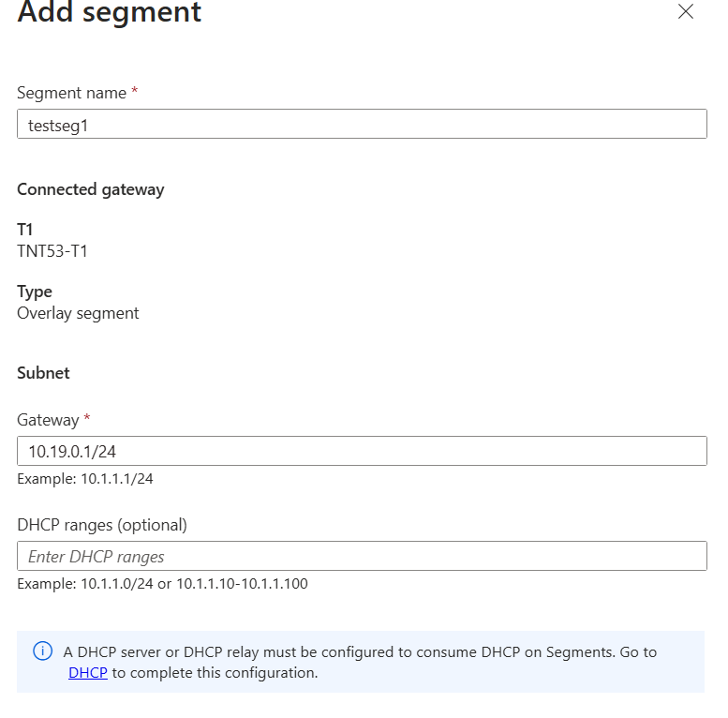
Task: Click the red asterisk beside Segment name
Action: point(135,92)
